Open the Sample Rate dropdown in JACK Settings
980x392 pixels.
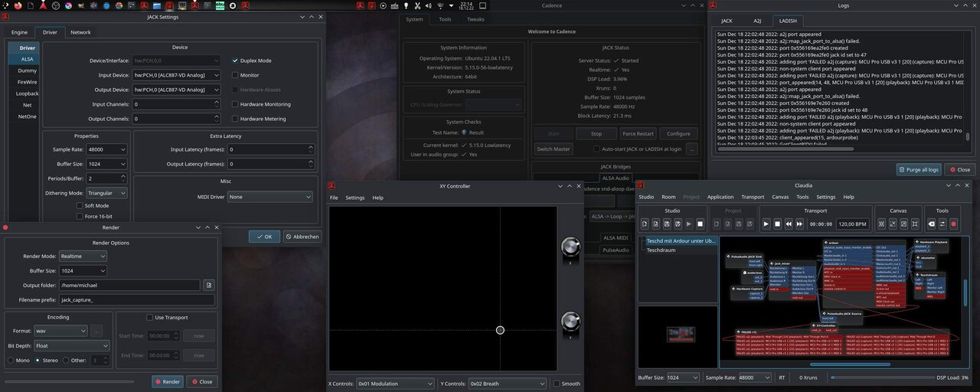106,149
